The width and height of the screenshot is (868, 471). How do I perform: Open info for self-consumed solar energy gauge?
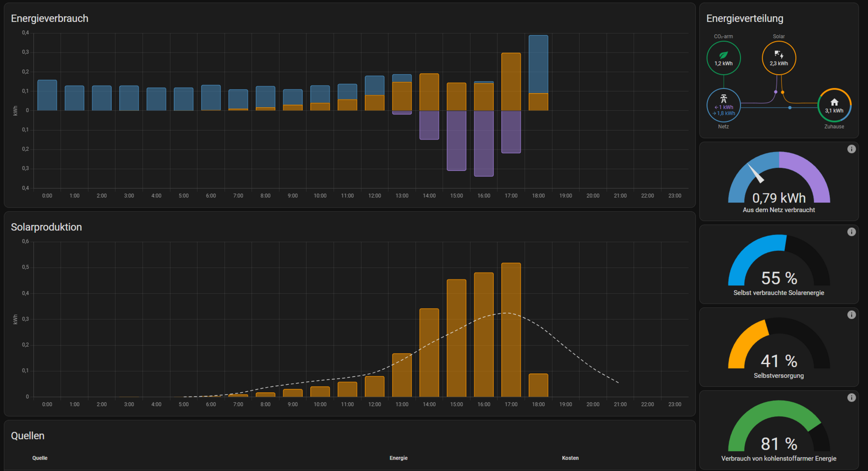click(x=851, y=232)
